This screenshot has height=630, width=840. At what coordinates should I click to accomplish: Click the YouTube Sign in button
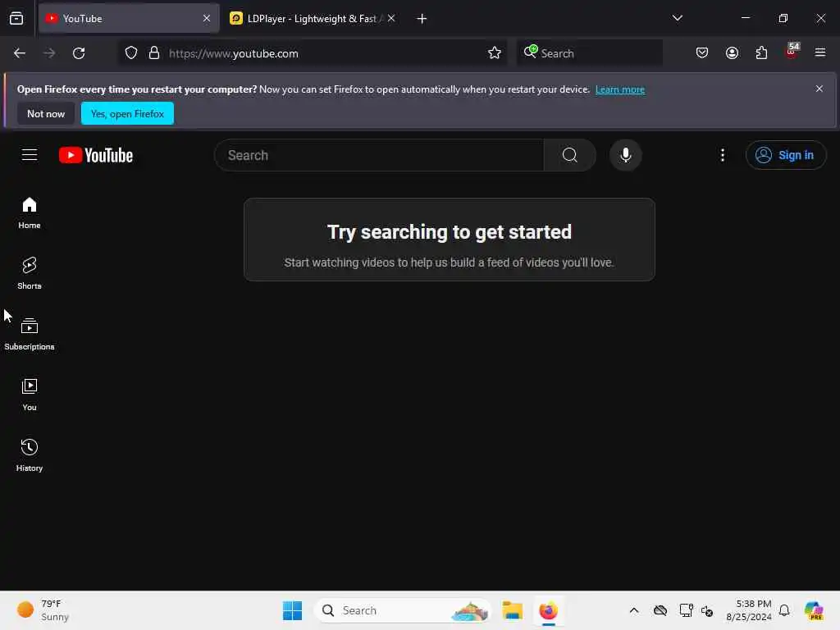[x=785, y=155]
